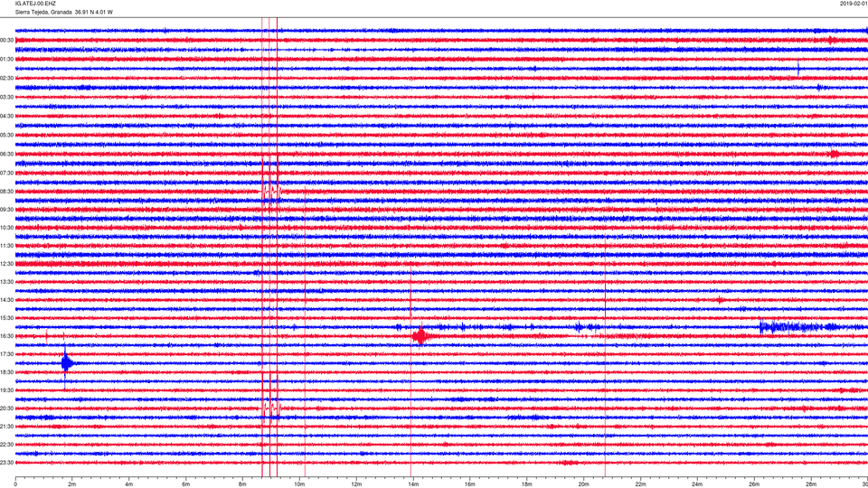Click the 2m tick on the minute axis

click(x=72, y=484)
